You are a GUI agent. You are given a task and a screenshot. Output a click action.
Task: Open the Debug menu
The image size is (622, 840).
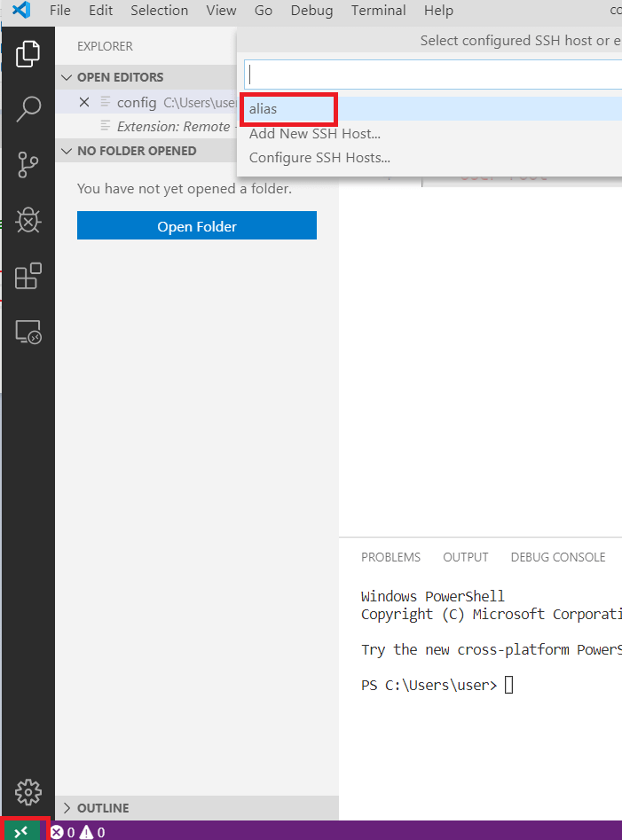click(311, 10)
